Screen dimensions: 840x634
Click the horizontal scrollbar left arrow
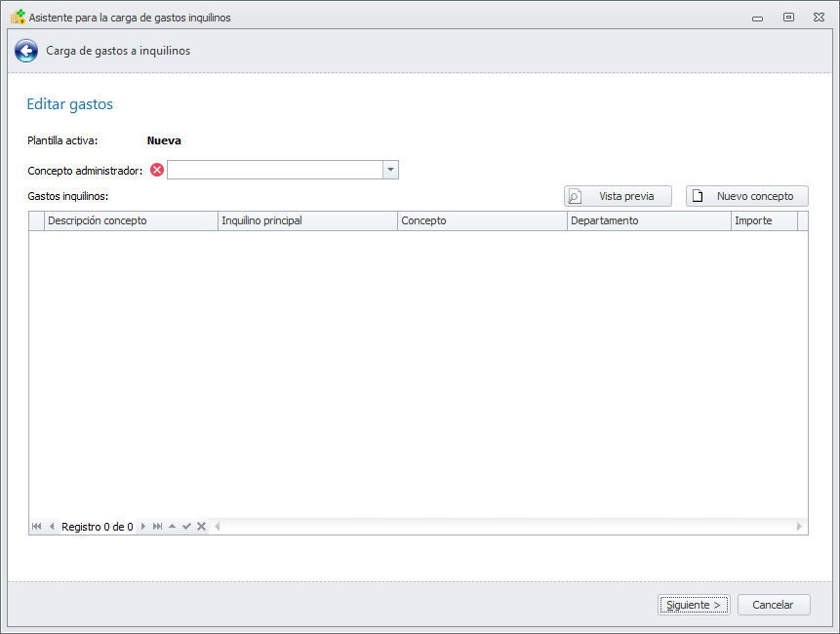pos(217,527)
